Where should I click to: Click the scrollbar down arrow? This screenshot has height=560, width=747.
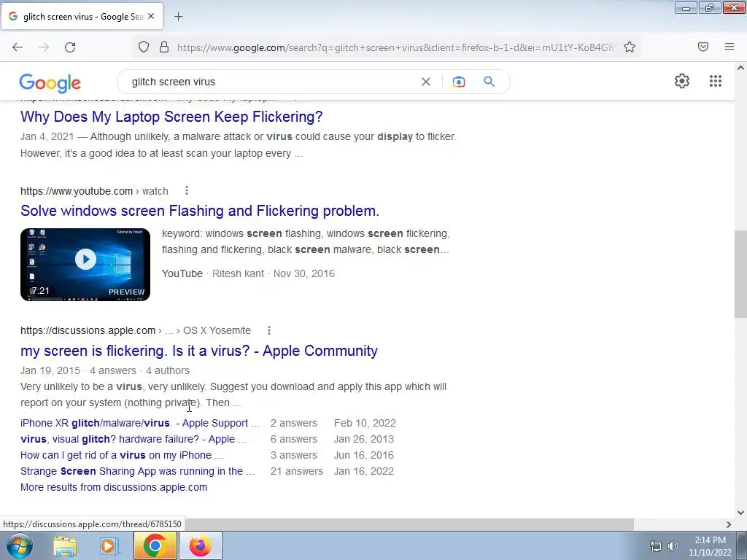740,513
